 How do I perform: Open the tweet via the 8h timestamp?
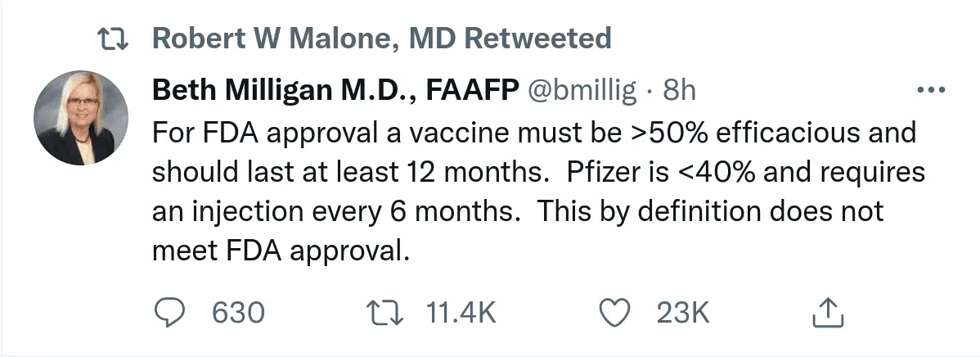click(x=678, y=91)
